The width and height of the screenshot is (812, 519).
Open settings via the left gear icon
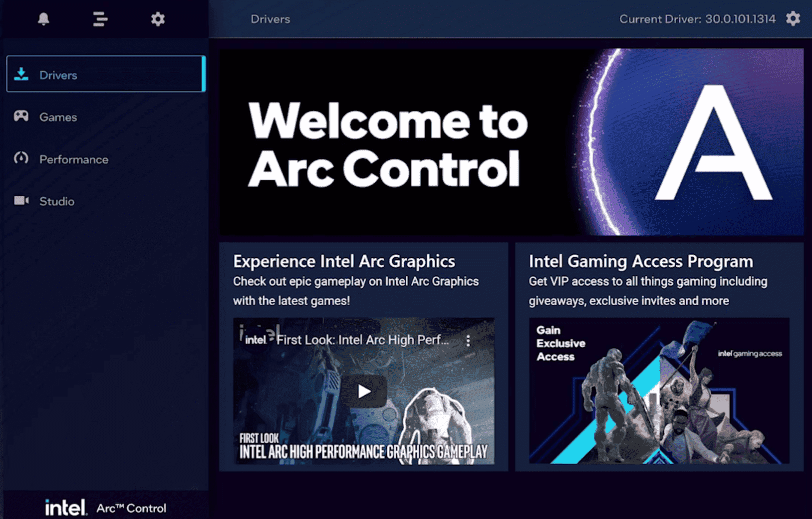click(157, 19)
